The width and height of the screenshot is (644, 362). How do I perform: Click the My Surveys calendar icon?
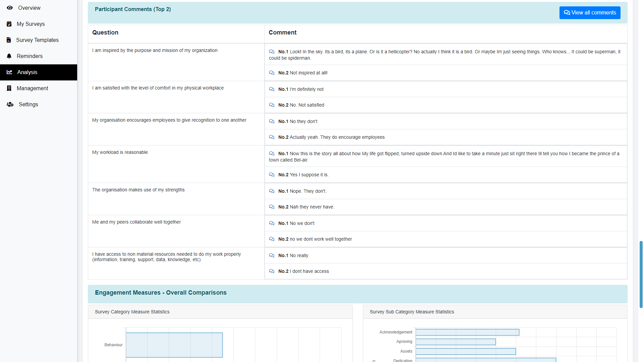9,24
